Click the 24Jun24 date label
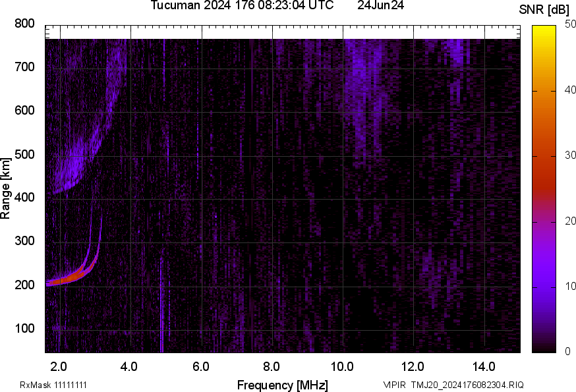The height and width of the screenshot is (392, 576). point(380,6)
